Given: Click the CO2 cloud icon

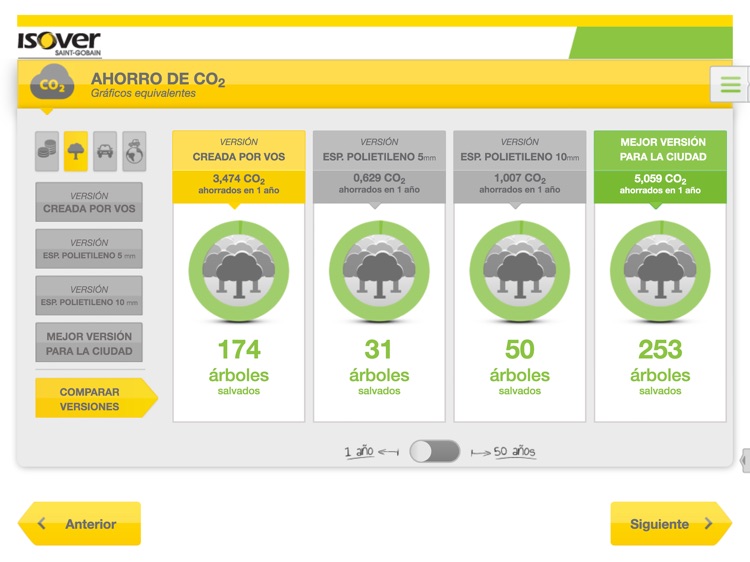Looking at the screenshot, I should pos(52,82).
